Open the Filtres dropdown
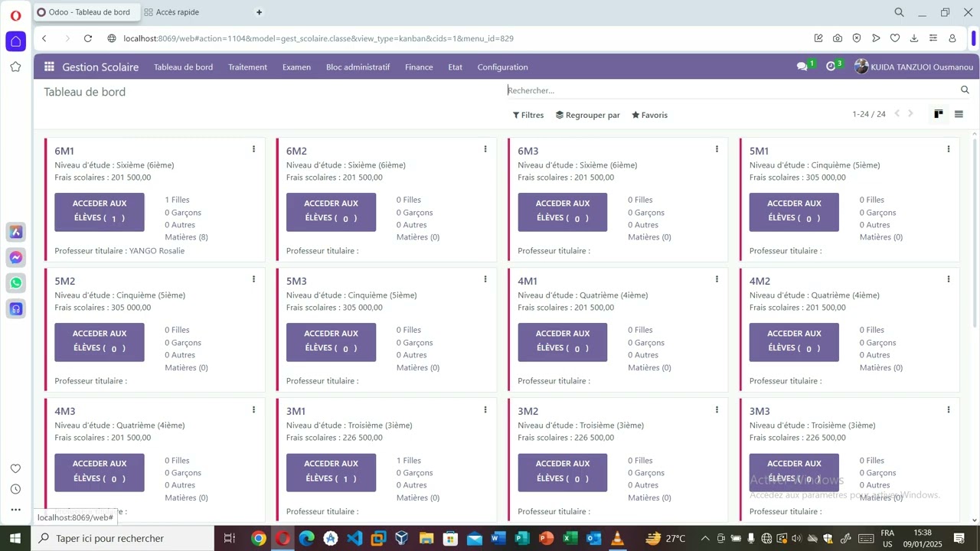Image resolution: width=980 pixels, height=551 pixels. click(528, 115)
